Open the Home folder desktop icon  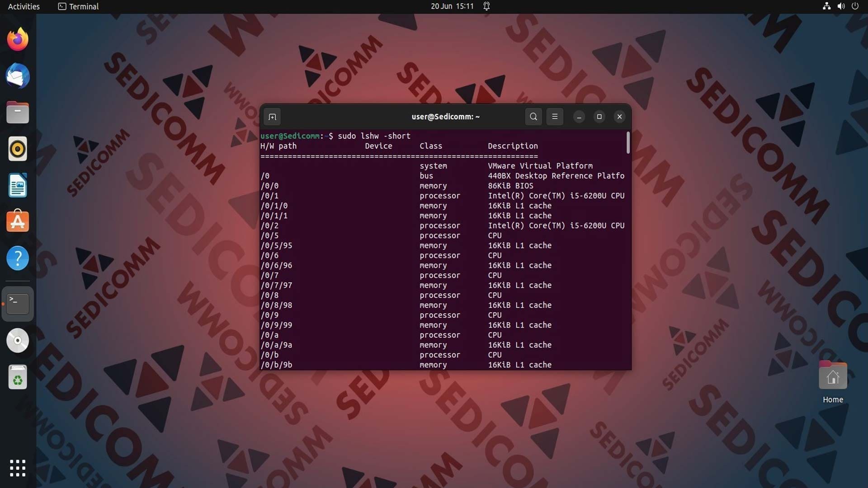[833, 382]
